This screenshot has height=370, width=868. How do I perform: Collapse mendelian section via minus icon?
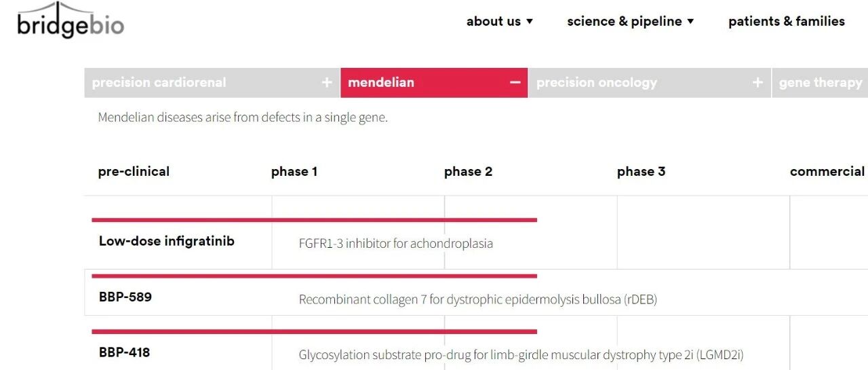[x=515, y=83]
